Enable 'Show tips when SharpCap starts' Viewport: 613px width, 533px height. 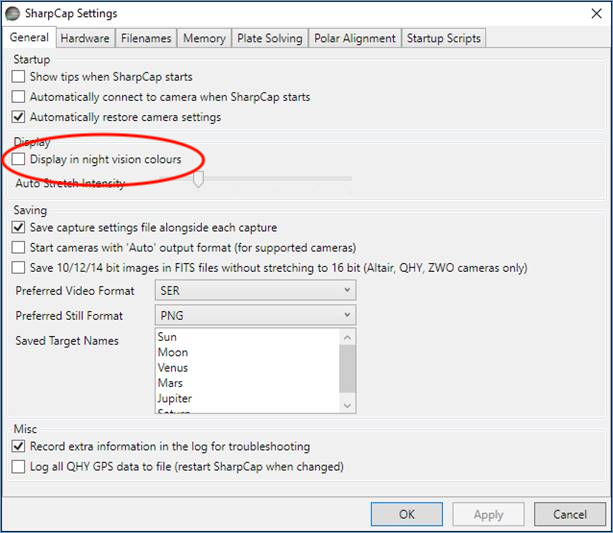20,77
